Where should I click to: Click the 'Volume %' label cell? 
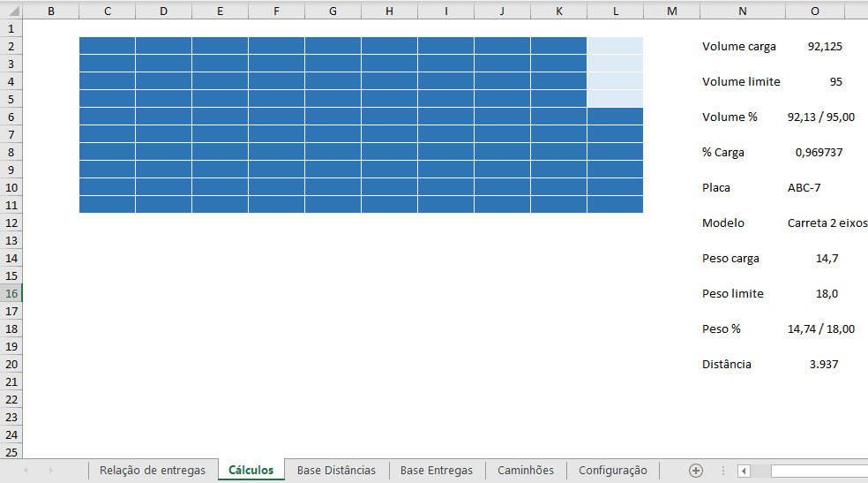pyautogui.click(x=730, y=117)
